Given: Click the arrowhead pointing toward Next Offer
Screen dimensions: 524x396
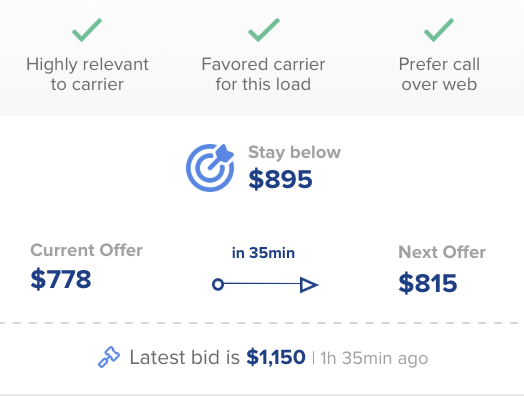Looking at the screenshot, I should (x=309, y=285).
